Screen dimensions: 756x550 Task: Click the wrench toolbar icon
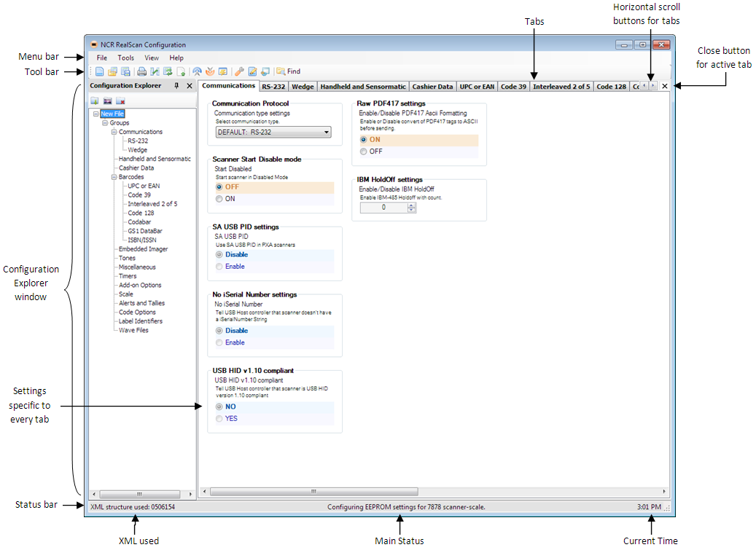tap(239, 72)
